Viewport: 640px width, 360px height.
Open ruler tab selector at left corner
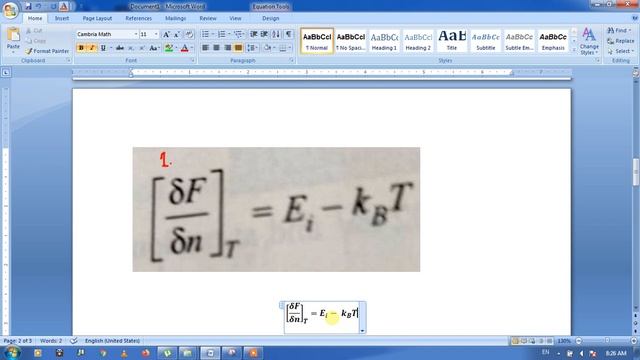pyautogui.click(x=6, y=73)
